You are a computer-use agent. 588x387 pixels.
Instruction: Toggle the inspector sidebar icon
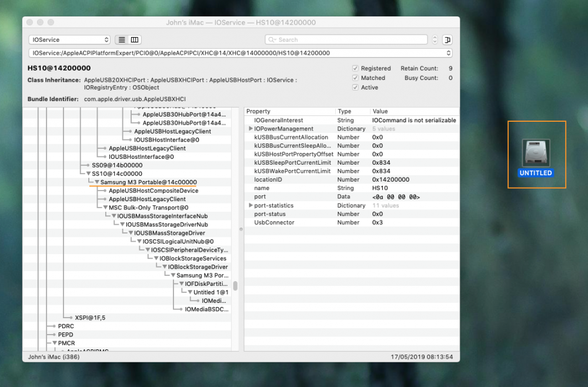447,40
